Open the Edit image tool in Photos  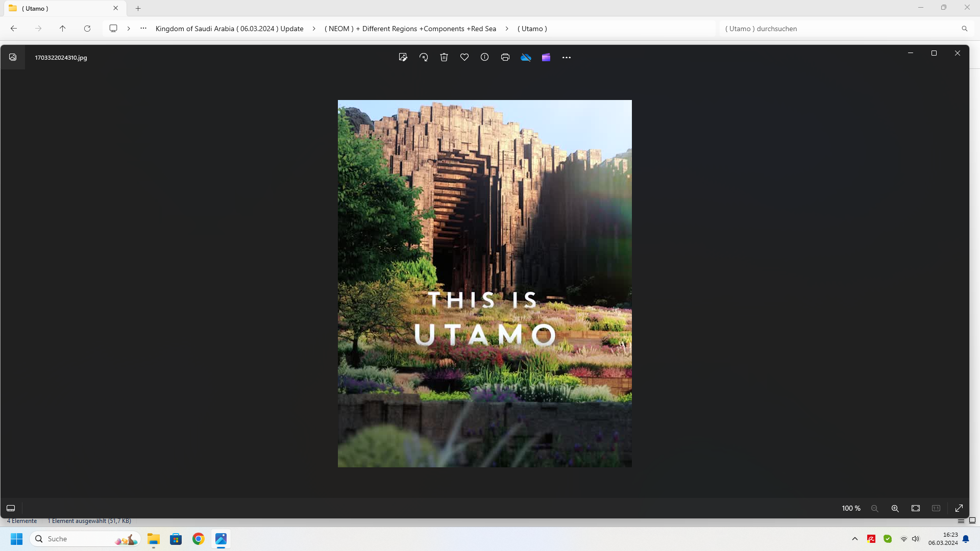[x=403, y=57]
